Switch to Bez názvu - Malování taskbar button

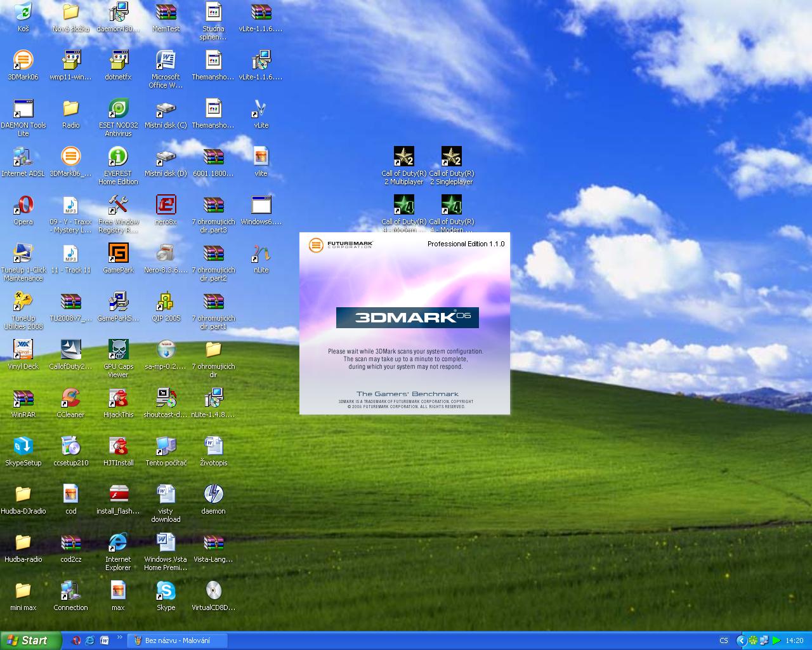click(x=177, y=640)
